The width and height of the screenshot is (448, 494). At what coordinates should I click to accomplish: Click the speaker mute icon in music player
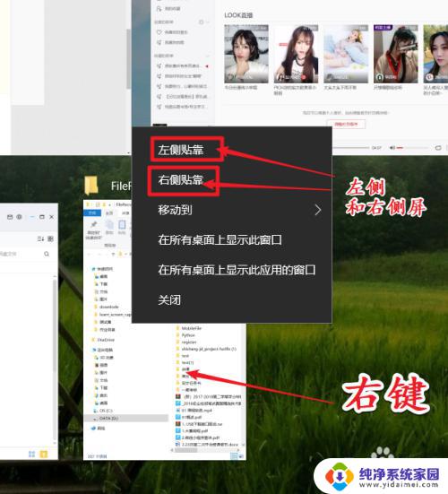coord(392,147)
